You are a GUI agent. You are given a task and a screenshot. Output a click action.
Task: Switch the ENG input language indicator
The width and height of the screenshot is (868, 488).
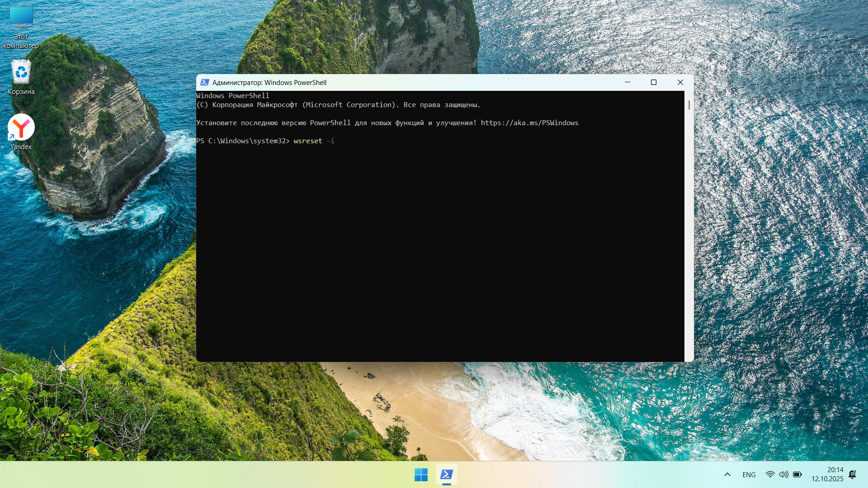(749, 474)
